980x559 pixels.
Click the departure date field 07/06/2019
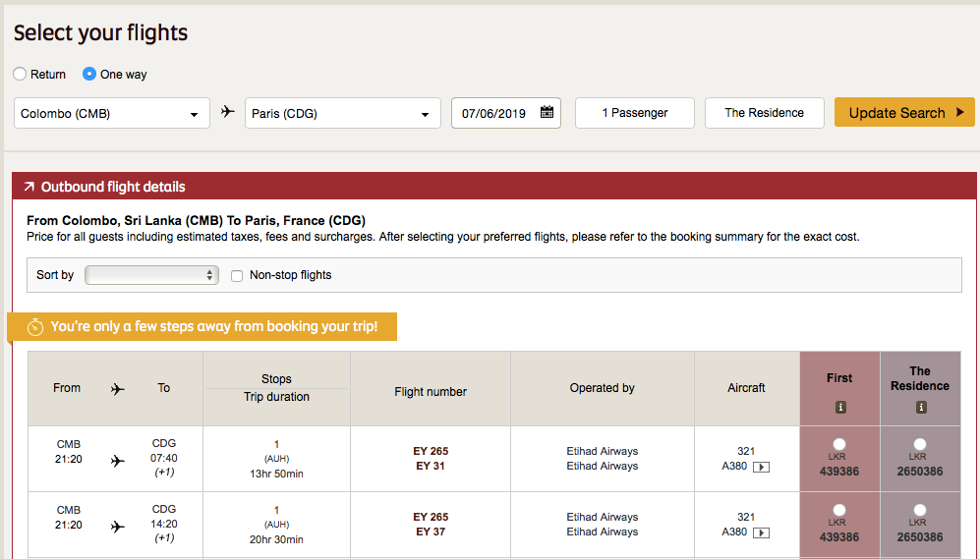(494, 113)
